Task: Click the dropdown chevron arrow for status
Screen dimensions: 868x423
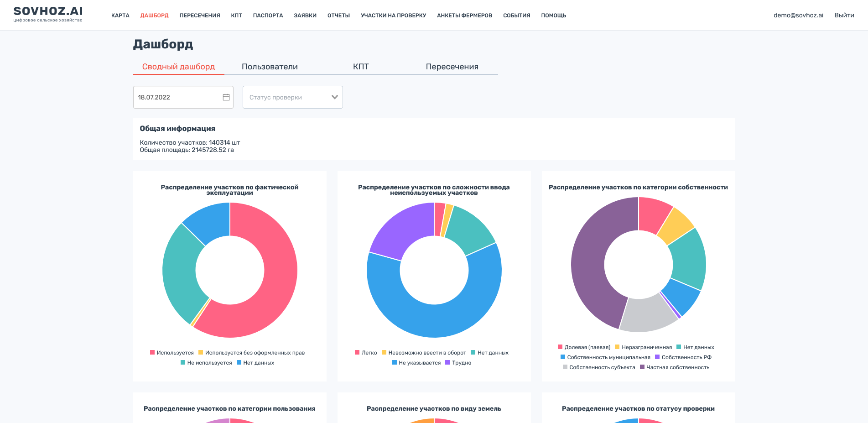Action: (334, 97)
